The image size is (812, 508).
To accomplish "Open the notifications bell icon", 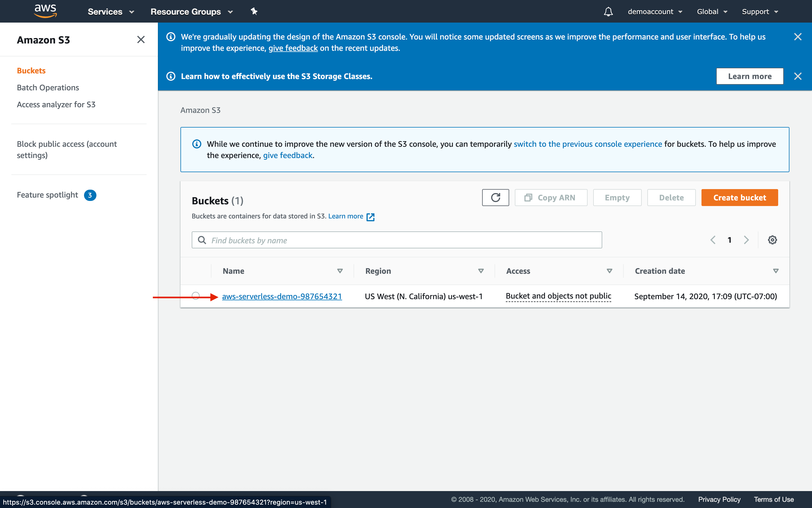I will [608, 12].
